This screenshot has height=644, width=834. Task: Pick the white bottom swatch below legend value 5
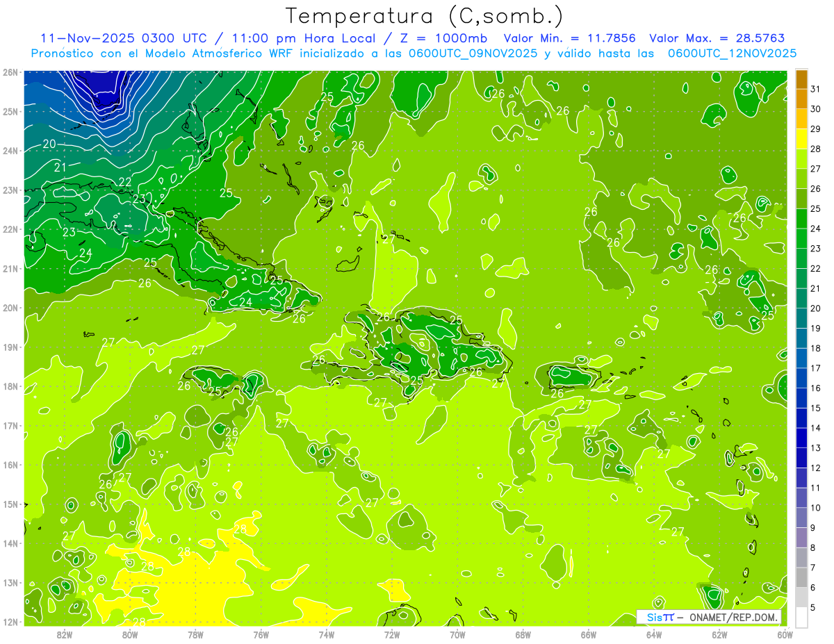[801, 617]
